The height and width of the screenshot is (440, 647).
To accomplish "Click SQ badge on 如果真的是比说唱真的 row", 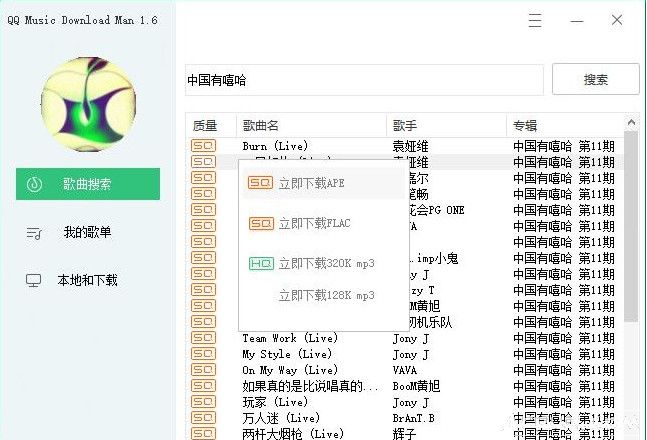I will (x=203, y=386).
